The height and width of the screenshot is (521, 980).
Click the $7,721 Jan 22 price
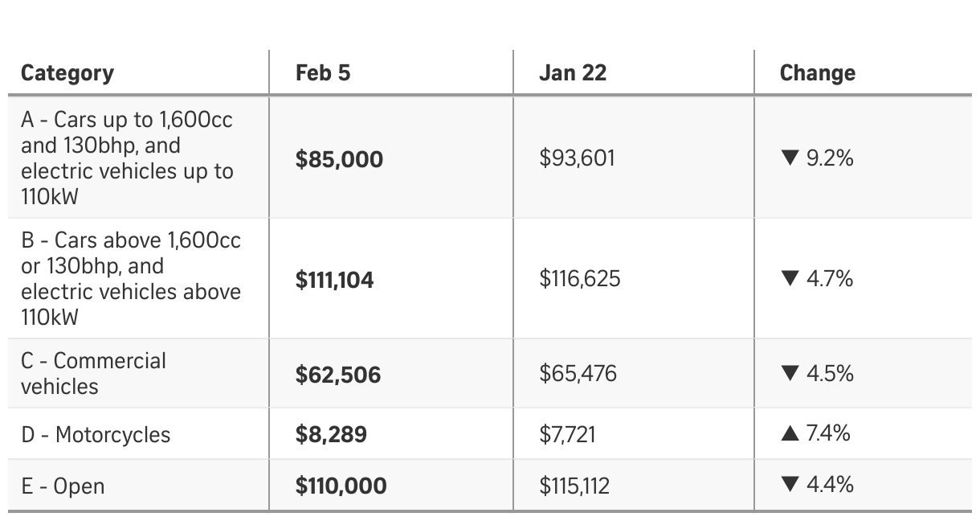(567, 435)
